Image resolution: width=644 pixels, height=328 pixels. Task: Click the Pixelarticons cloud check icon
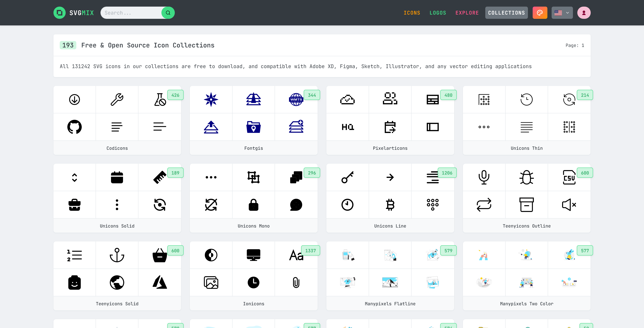[x=348, y=100]
